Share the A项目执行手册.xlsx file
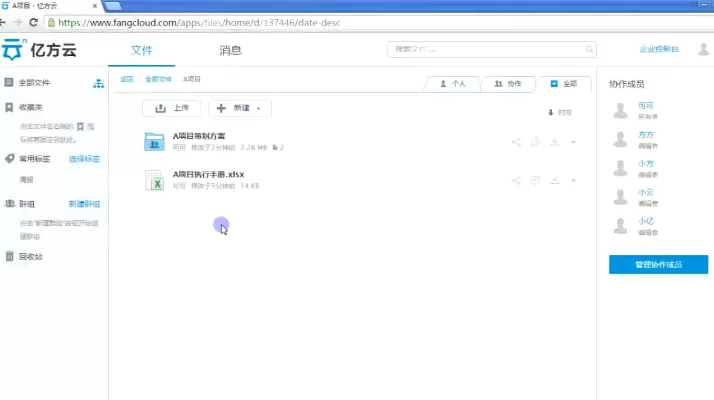 pyautogui.click(x=516, y=180)
